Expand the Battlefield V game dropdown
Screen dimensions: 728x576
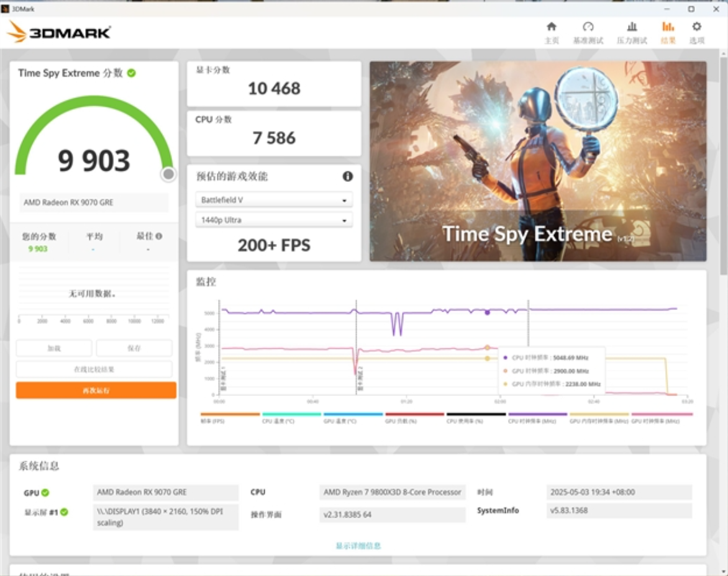coord(274,200)
